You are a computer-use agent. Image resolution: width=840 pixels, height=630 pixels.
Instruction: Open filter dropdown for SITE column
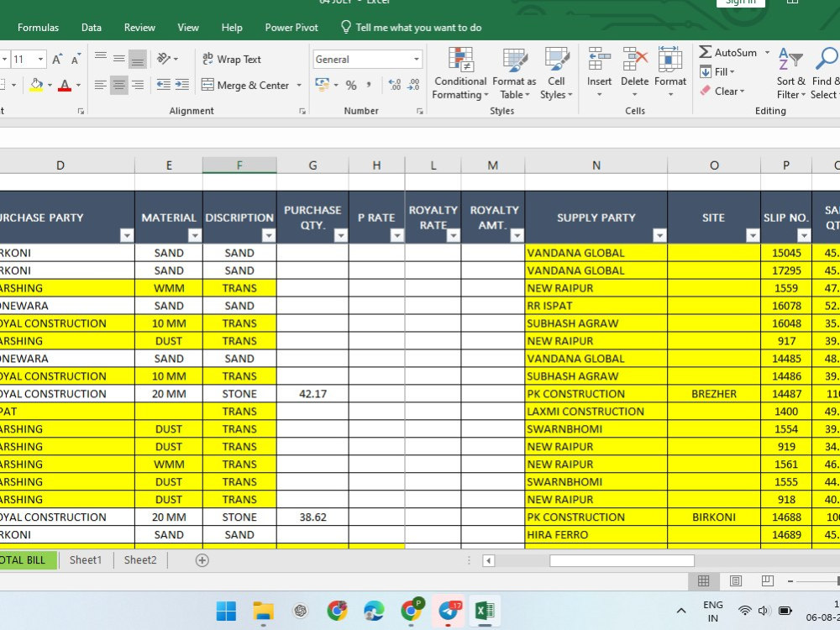click(753, 235)
